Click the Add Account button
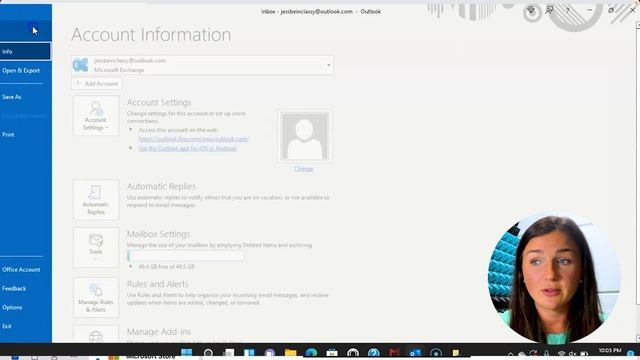 coord(97,84)
